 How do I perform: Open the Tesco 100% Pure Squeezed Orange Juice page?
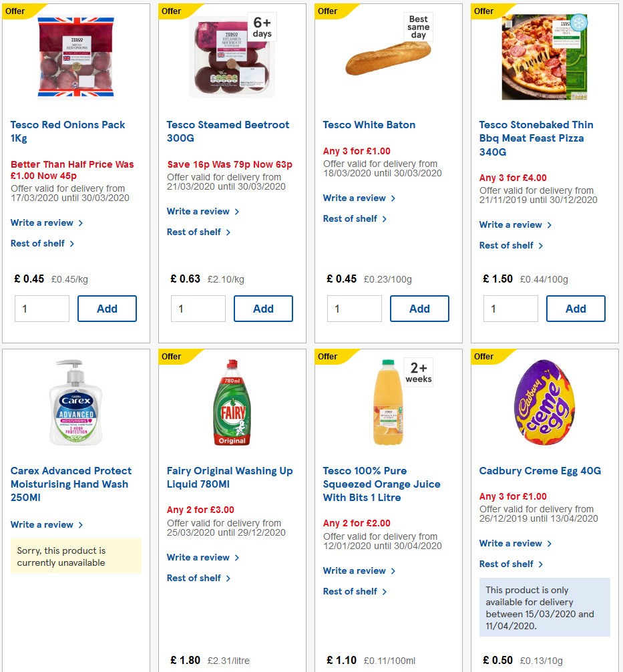tap(381, 484)
